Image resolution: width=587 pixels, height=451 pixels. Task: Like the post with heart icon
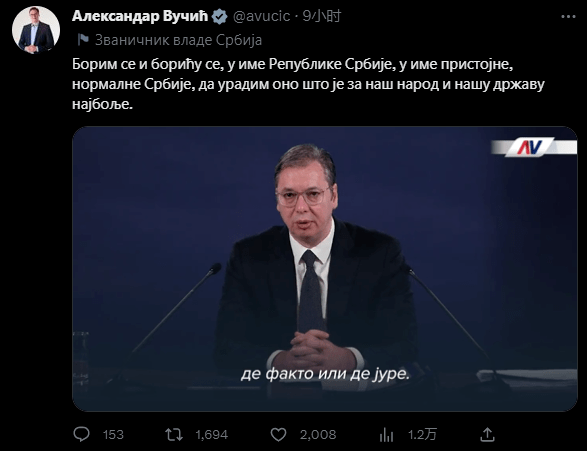click(x=278, y=435)
